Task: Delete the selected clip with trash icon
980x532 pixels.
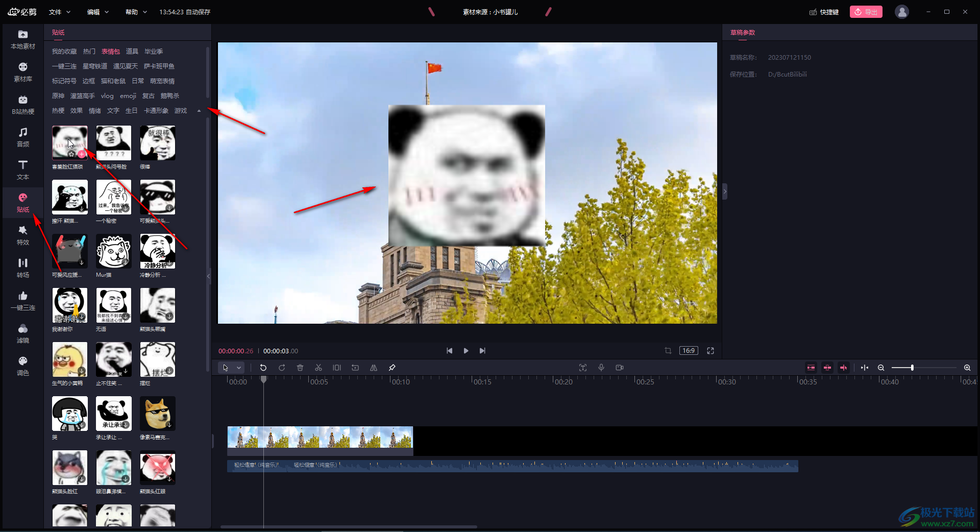Action: pyautogui.click(x=300, y=368)
